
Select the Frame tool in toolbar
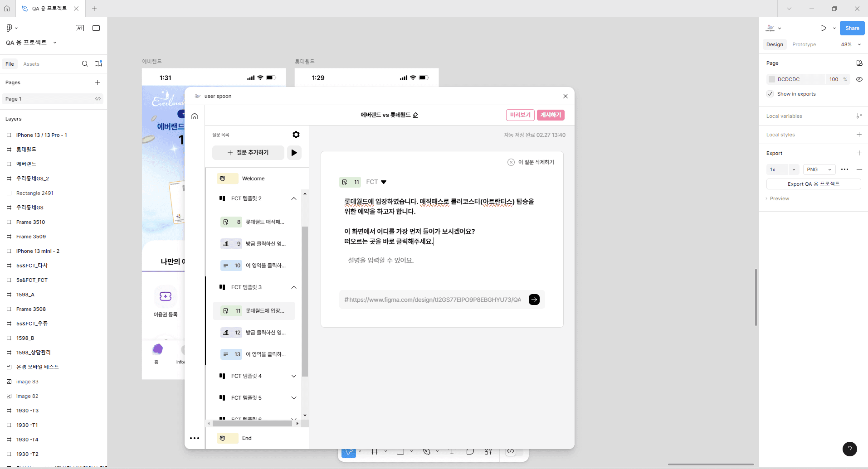click(375, 451)
